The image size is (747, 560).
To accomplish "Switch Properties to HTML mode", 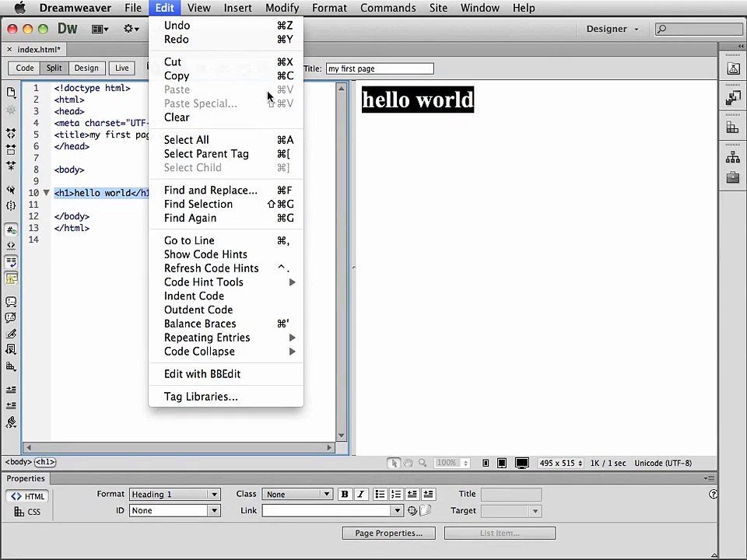I will 28,496.
